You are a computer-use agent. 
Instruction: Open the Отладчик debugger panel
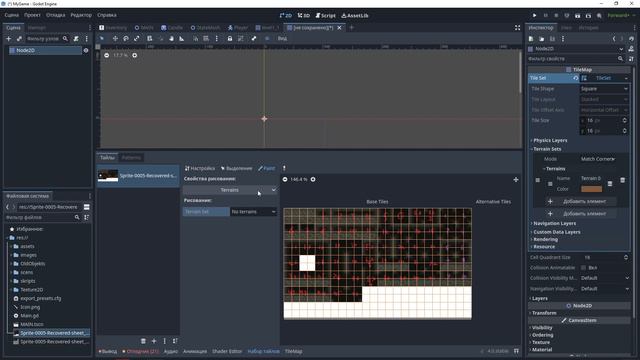[140, 351]
